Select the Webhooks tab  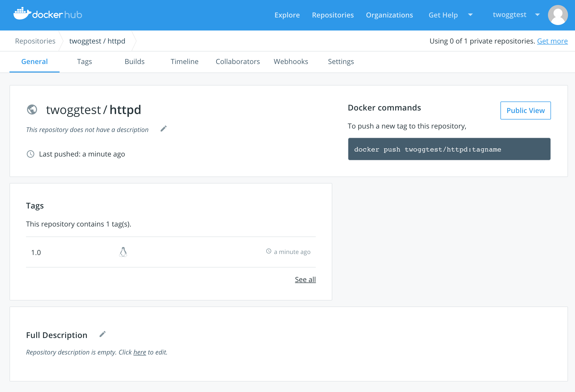pyautogui.click(x=291, y=61)
